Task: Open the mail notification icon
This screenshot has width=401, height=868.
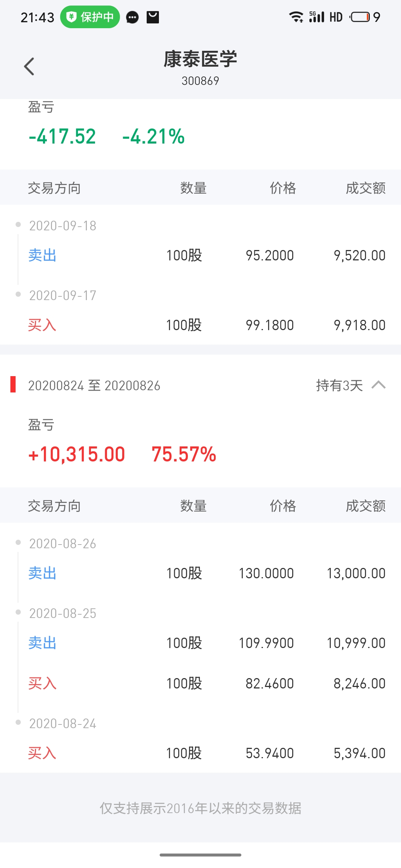Action: point(153,17)
